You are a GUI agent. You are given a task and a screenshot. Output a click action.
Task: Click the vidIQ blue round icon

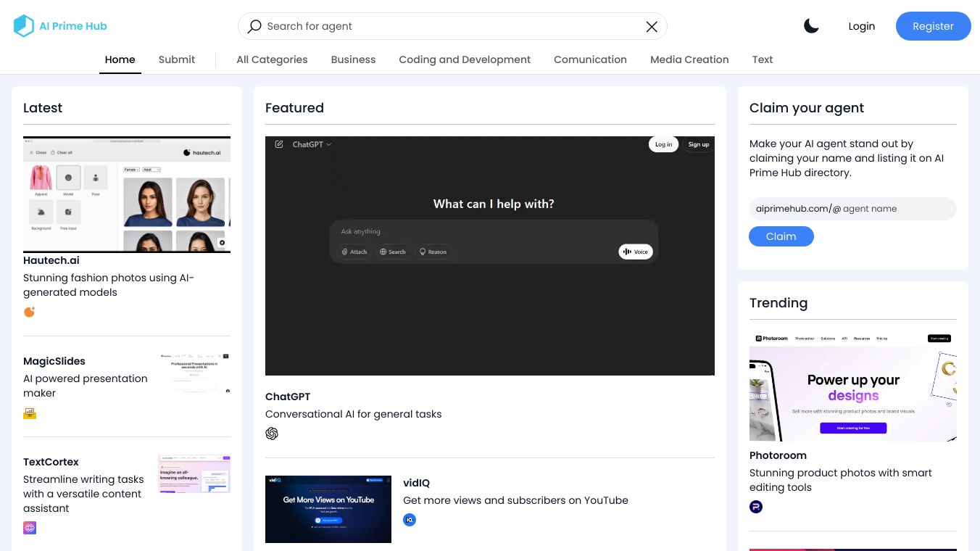point(410,520)
